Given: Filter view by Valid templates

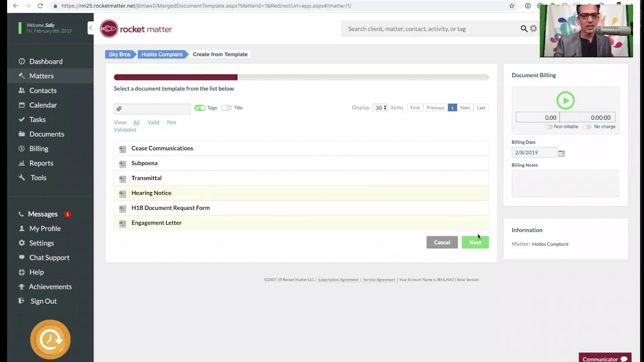Looking at the screenshot, I should click(153, 122).
